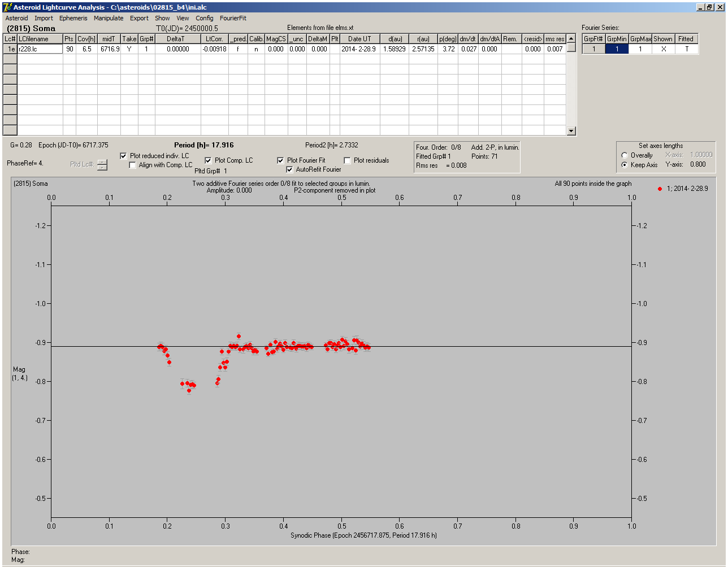
Task: Click the X-axis length value 1.00000
Action: (701, 155)
